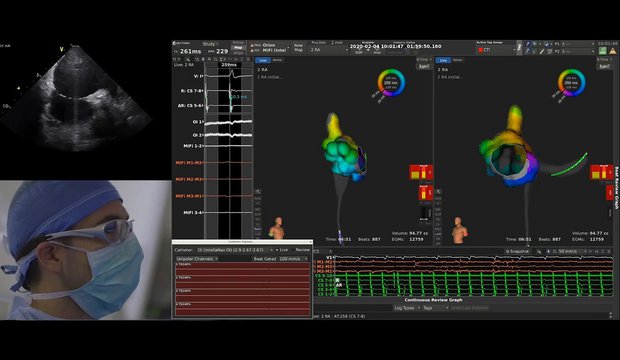Click the diagonal line tool in the top toolbar
The height and width of the screenshot is (360, 620).
point(542,51)
